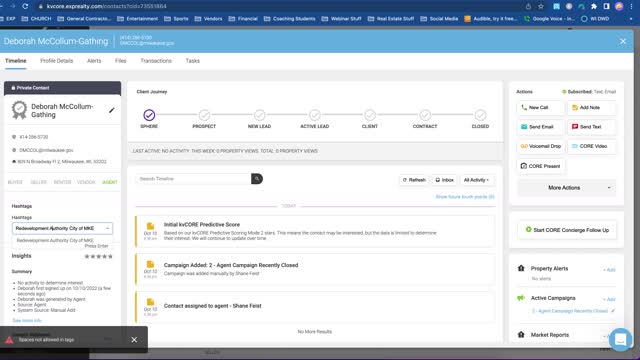
Task: Edit contact name with the pencil icon
Action: point(111,110)
